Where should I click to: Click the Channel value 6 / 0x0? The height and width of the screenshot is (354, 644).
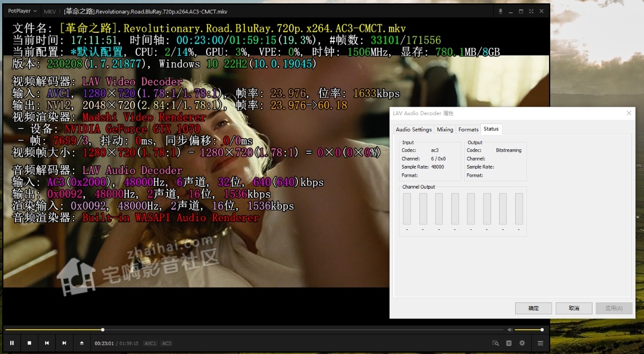click(438, 159)
